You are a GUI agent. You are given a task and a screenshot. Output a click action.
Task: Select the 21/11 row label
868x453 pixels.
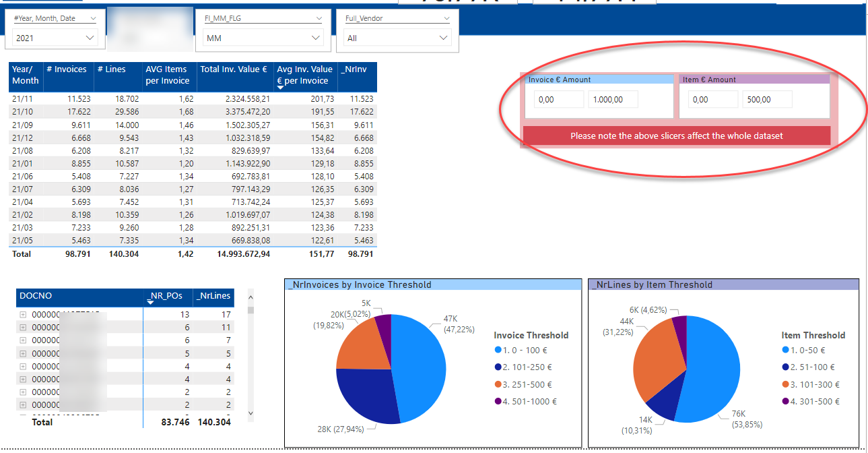(x=21, y=99)
